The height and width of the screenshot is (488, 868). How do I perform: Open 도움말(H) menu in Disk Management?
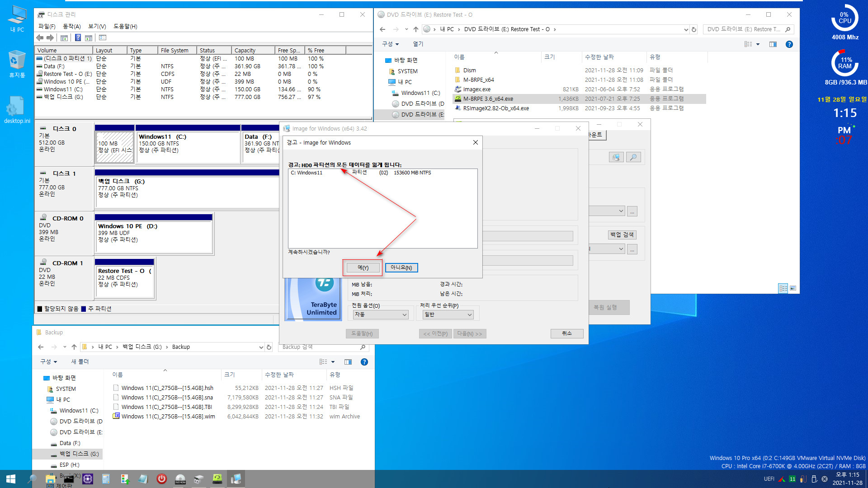[125, 26]
